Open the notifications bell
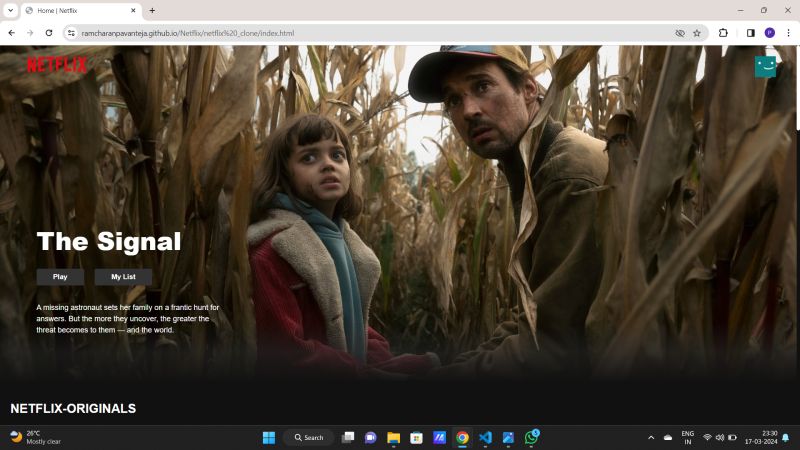The width and height of the screenshot is (800, 450). click(x=786, y=438)
